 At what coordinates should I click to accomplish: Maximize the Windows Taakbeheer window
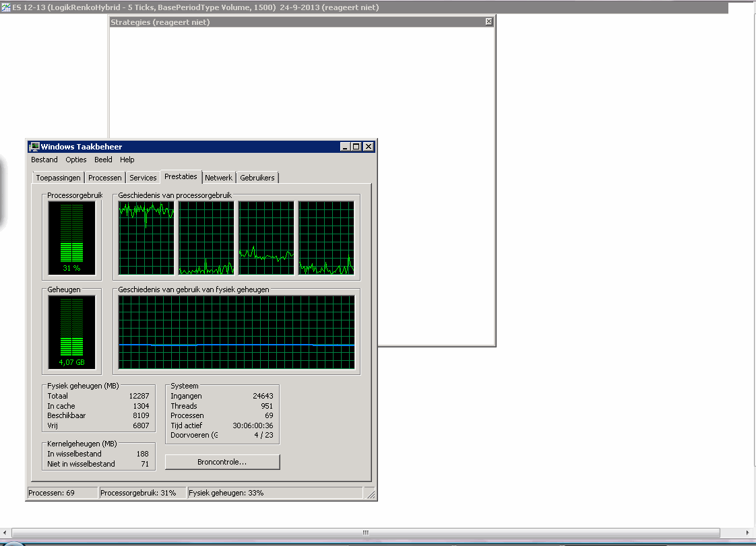tap(356, 147)
